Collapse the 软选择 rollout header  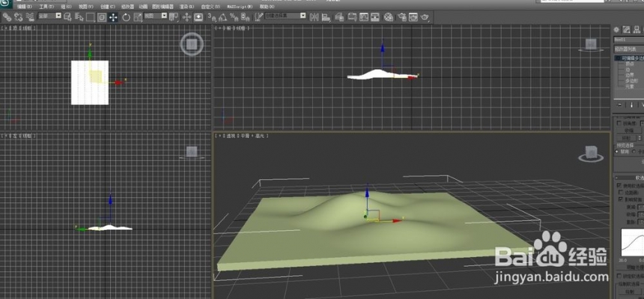coord(629,178)
